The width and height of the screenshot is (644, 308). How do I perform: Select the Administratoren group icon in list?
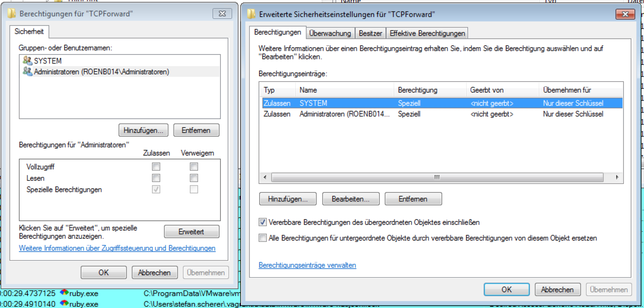[x=27, y=71]
